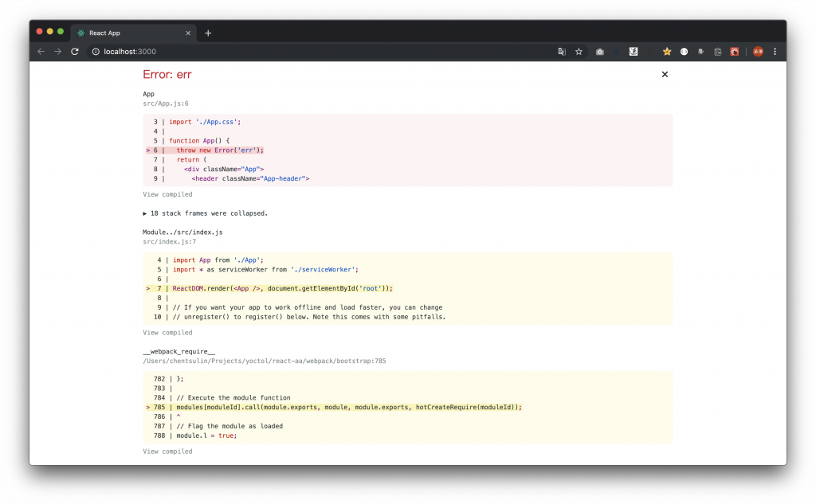
Task: Click the Module../src/index.js frame name
Action: click(182, 232)
